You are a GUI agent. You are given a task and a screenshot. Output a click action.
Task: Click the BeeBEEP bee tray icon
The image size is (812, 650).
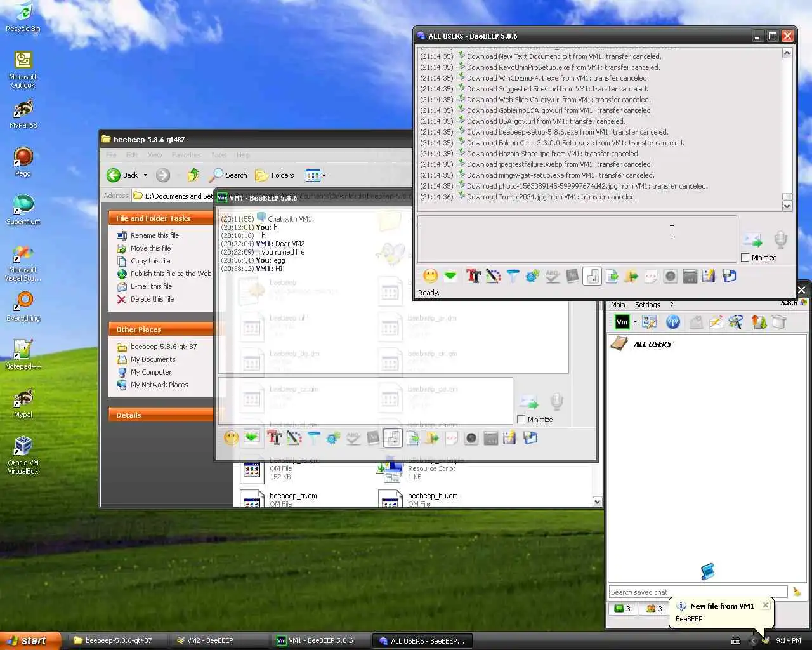766,640
